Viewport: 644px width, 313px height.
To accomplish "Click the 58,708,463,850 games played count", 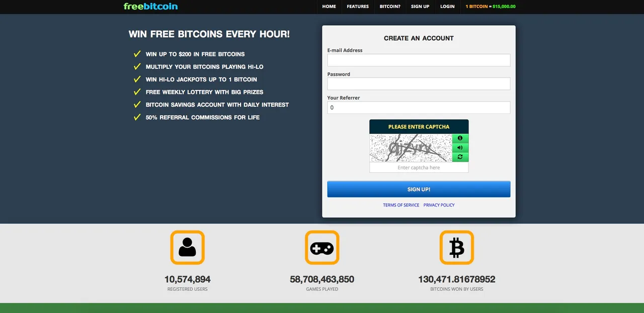I will pos(322,279).
